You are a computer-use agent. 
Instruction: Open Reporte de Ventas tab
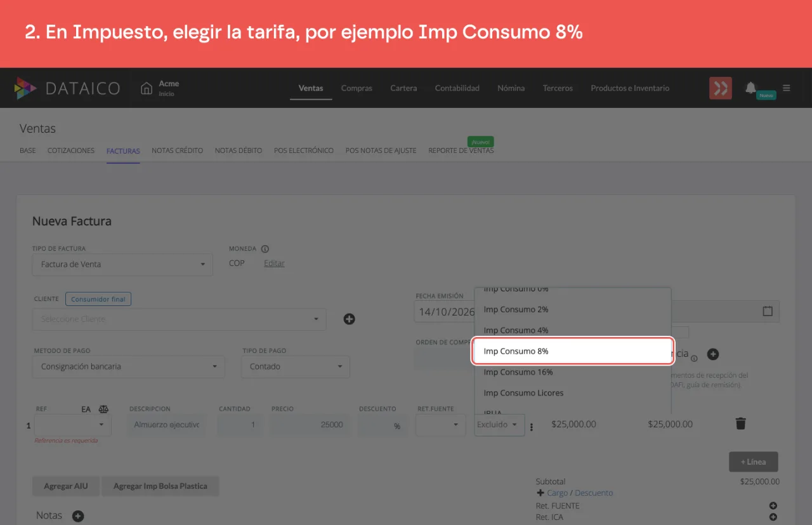point(461,150)
